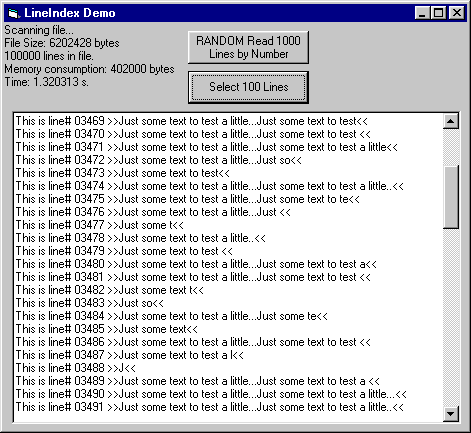Select line# 03473 in the list
The height and width of the screenshot is (433, 471).
point(228,173)
